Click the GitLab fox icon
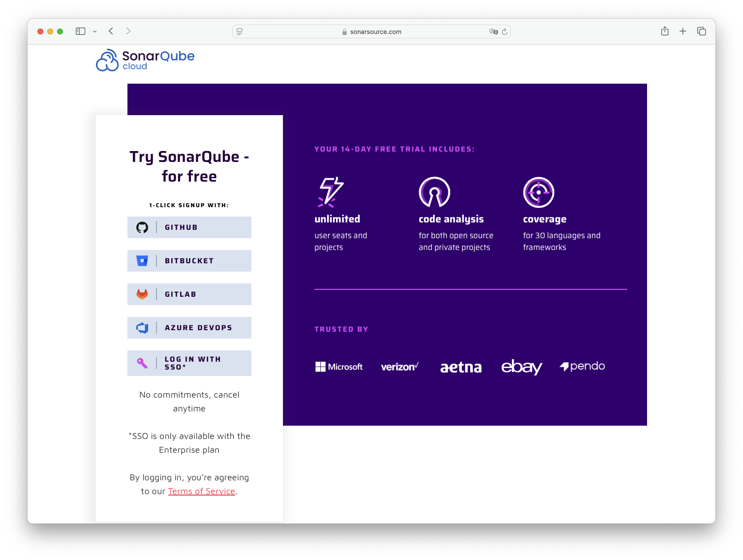Viewport: 743px width, 560px height. tap(142, 294)
